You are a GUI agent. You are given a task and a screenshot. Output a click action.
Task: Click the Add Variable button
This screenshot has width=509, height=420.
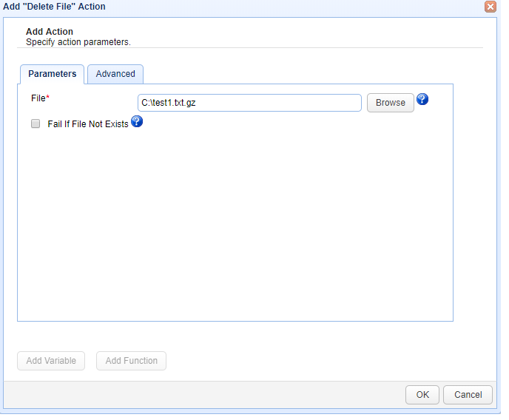(51, 361)
